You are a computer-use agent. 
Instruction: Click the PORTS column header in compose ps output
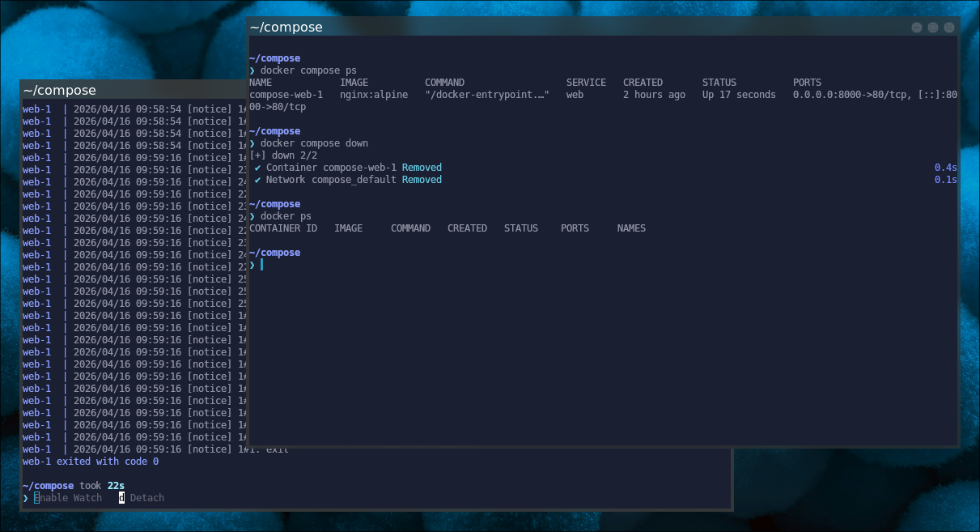click(x=807, y=83)
